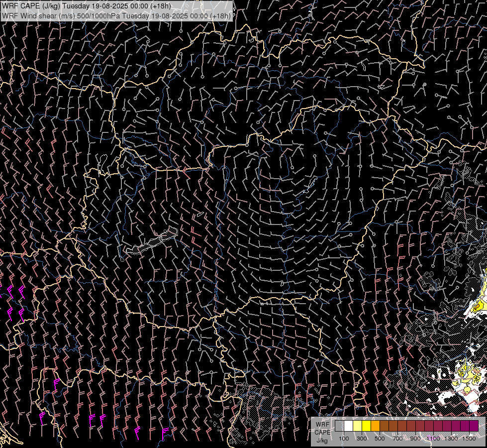Viewport: 487px width, 448px height.
Task: Click the '300' legend value
Action: 362,439
